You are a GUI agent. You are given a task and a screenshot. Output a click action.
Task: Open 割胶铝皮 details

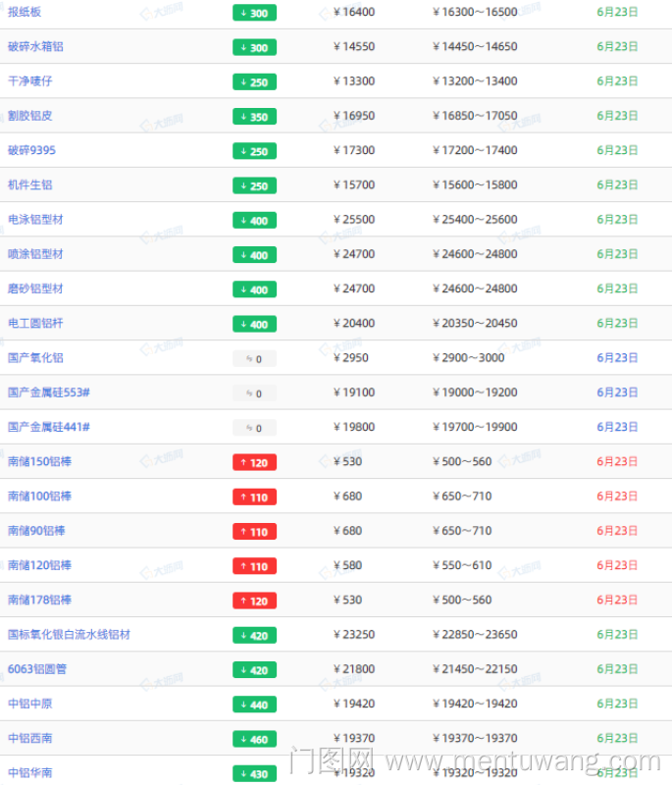tap(30, 116)
